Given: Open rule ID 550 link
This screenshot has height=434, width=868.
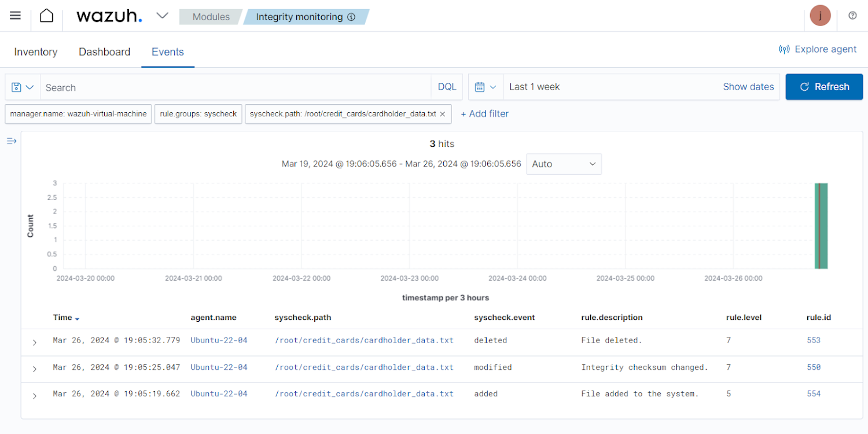Looking at the screenshot, I should 814,367.
